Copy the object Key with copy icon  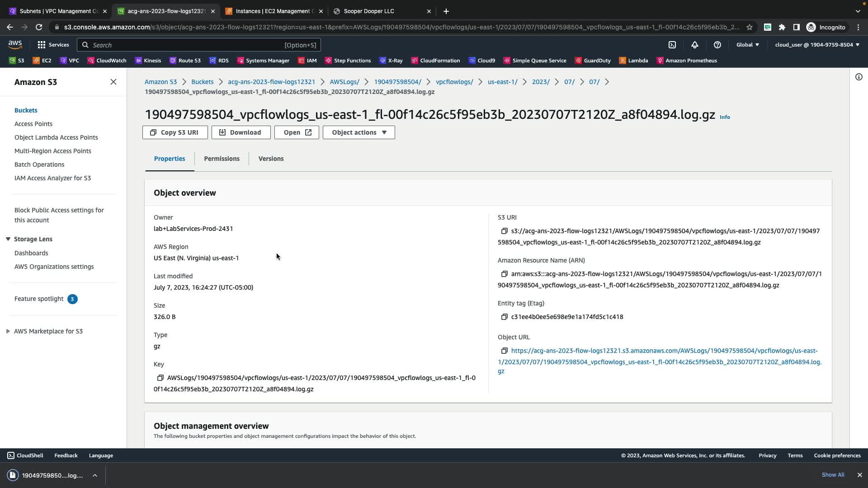click(x=160, y=378)
